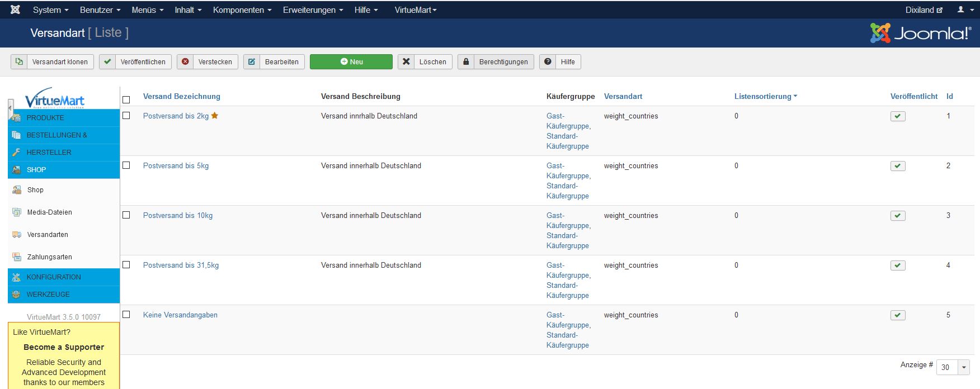980x389 pixels.
Task: Open the Komponenten menu
Action: [242, 10]
